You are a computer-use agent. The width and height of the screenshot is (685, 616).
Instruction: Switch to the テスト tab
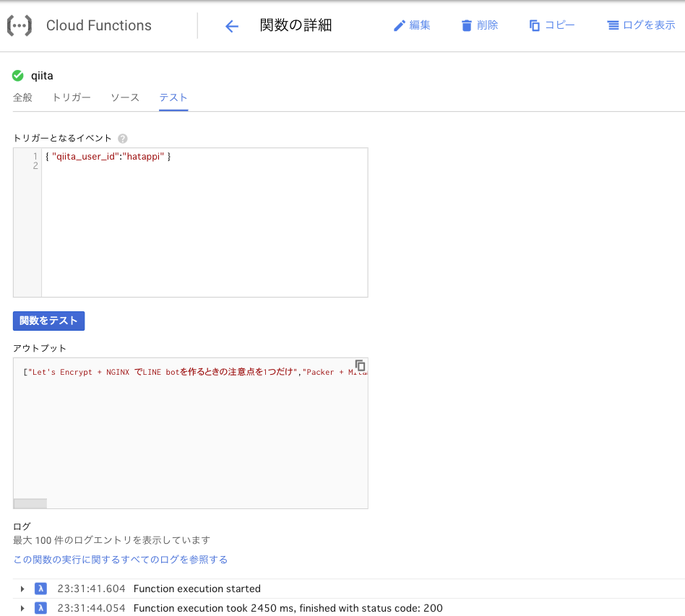[x=173, y=97]
